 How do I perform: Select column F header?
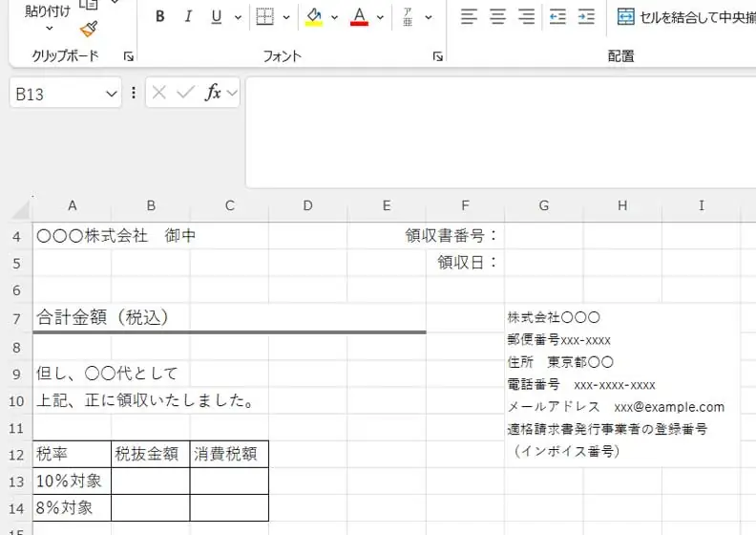(465, 205)
